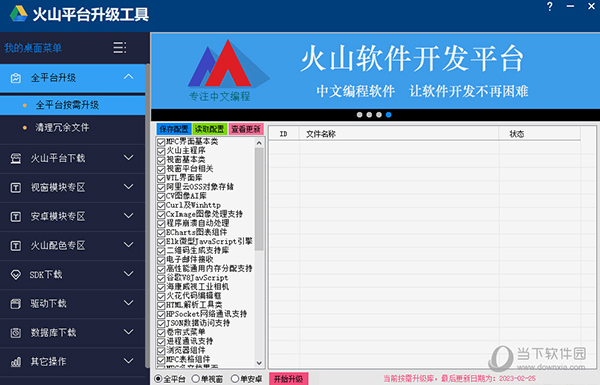Image resolution: width=600 pixels, height=385 pixels.
Task: Open 清理冗余文件 menu item
Action: (72, 127)
